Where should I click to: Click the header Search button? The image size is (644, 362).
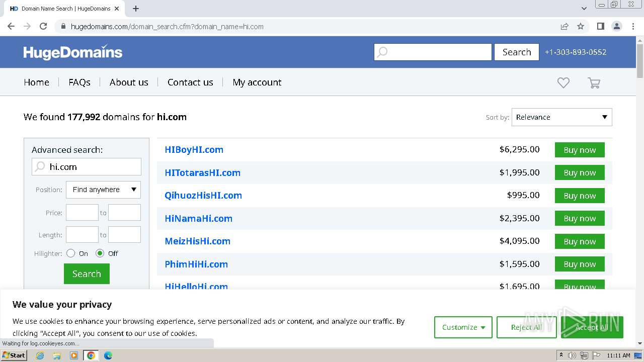[x=517, y=52]
